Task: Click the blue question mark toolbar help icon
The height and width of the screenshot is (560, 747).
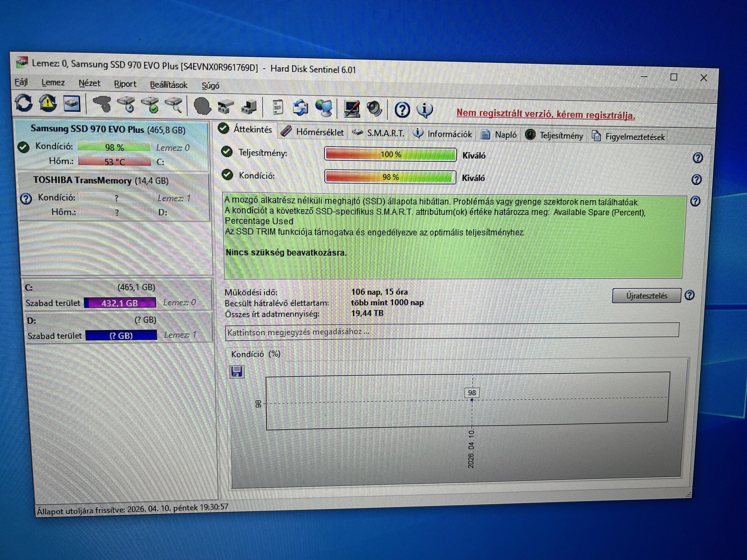Action: pyautogui.click(x=402, y=109)
